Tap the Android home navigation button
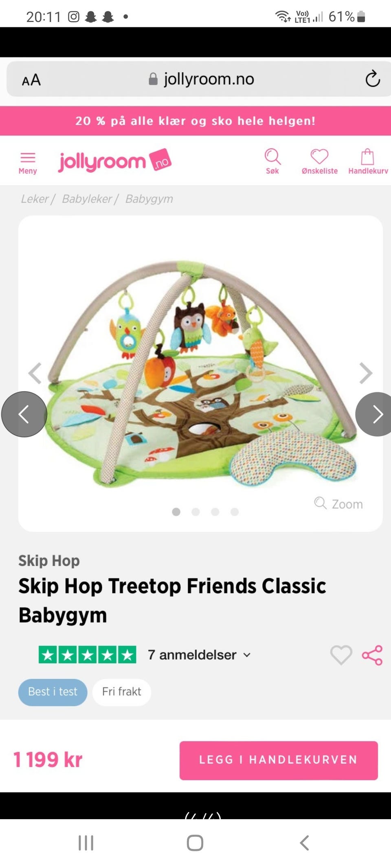The image size is (391, 868). (x=195, y=843)
